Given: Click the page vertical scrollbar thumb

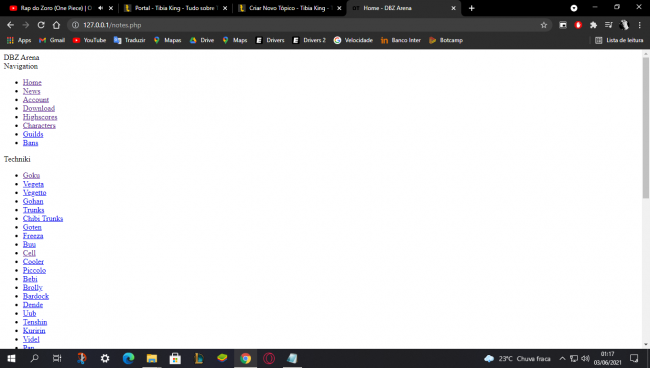Looking at the screenshot, I should click(x=645, y=128).
